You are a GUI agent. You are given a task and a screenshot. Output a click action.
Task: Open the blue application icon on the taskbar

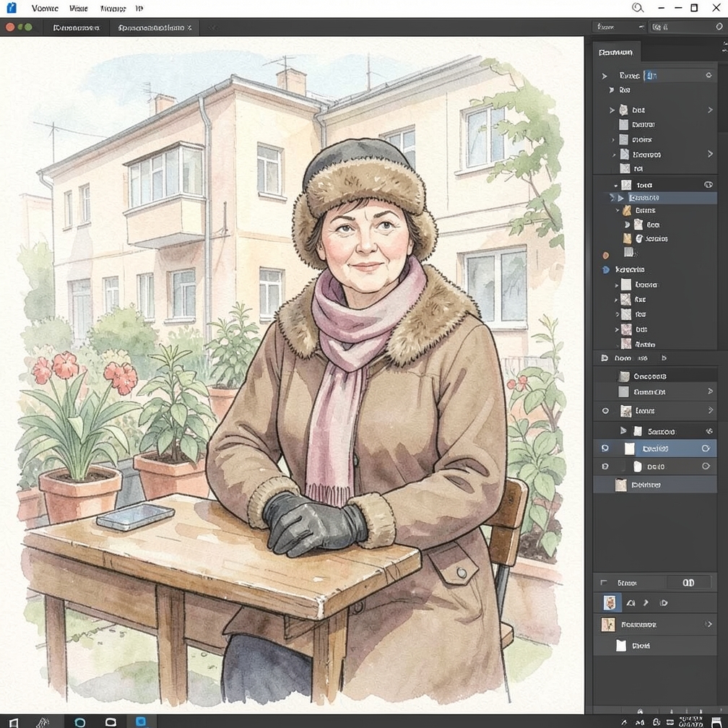(x=141, y=721)
